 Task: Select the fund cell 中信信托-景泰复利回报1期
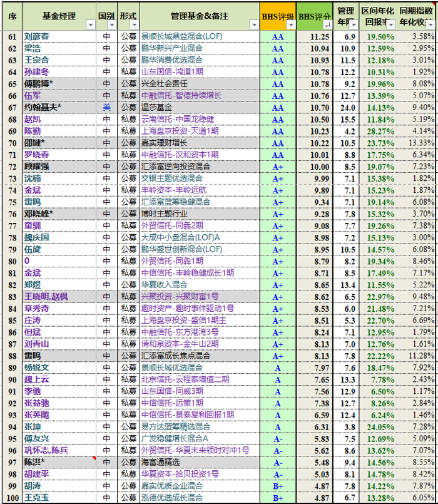pyautogui.click(x=200, y=415)
